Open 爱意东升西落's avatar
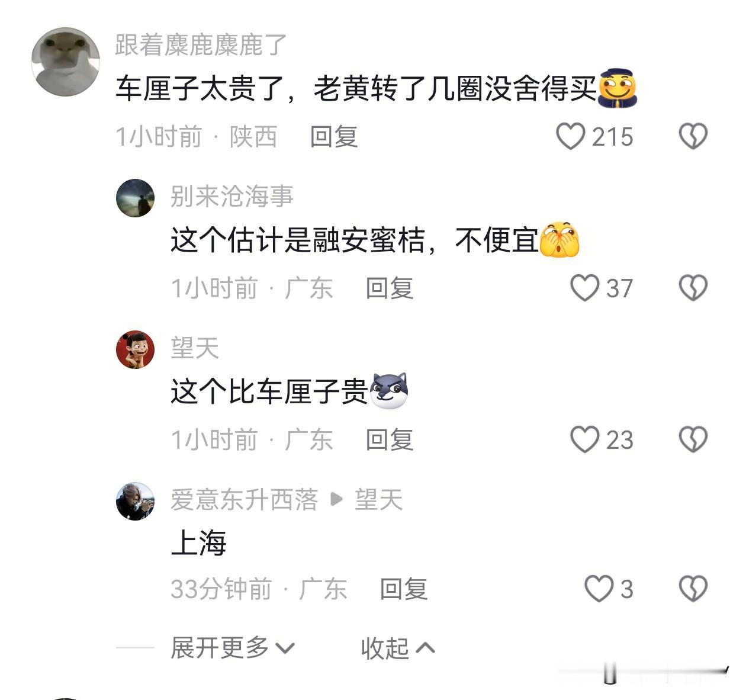Viewport: 746px width, 700px height. click(135, 501)
